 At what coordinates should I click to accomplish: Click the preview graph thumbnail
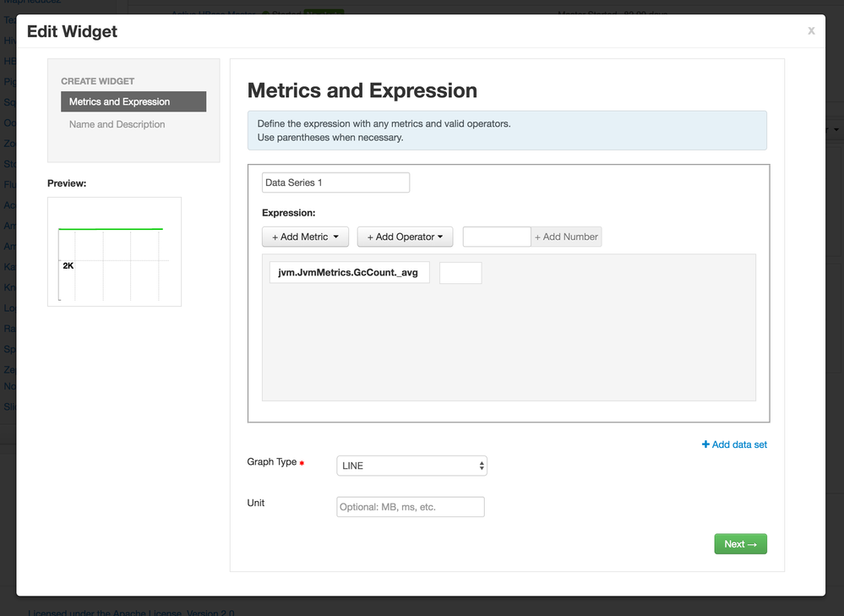[x=114, y=252]
